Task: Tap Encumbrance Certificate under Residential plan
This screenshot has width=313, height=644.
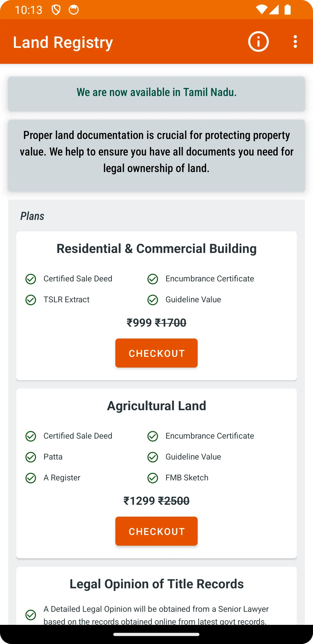Action: click(210, 278)
